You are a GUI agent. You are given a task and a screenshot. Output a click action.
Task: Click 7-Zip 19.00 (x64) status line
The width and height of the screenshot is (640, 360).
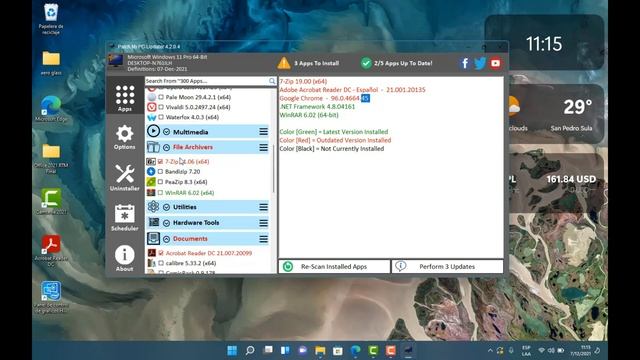tap(303, 82)
